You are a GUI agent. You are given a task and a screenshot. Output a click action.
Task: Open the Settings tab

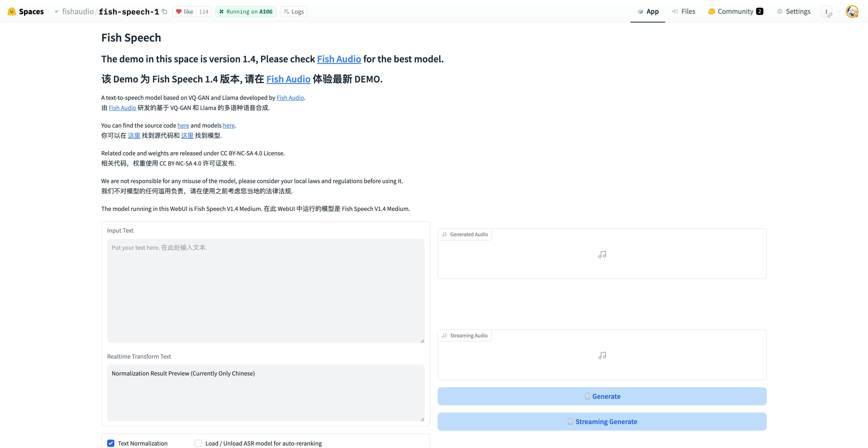(794, 12)
